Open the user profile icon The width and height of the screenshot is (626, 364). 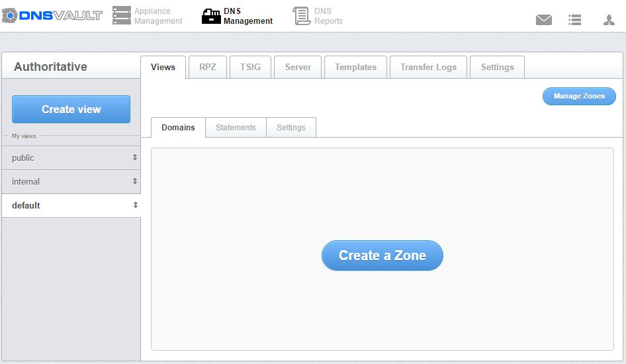tap(609, 20)
